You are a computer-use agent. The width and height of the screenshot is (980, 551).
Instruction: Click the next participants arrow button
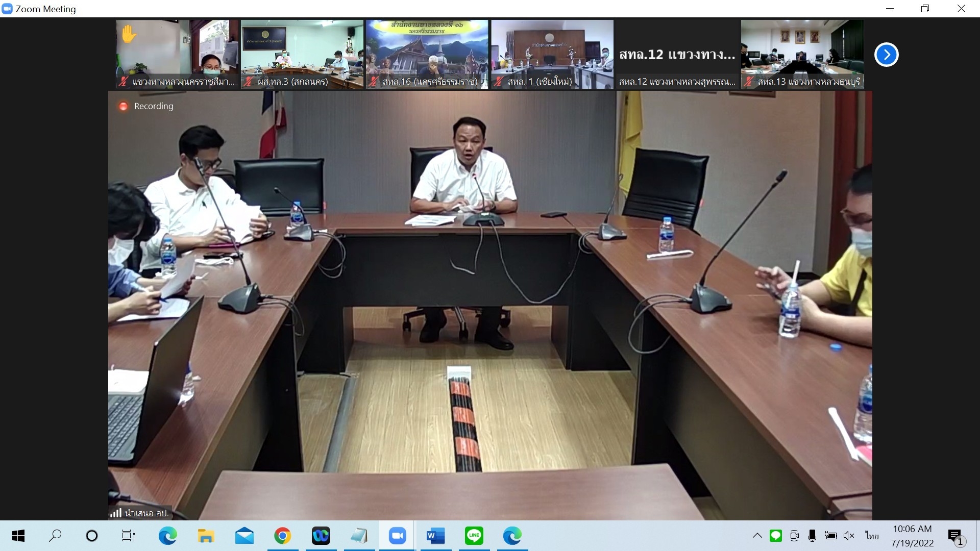(x=886, y=55)
